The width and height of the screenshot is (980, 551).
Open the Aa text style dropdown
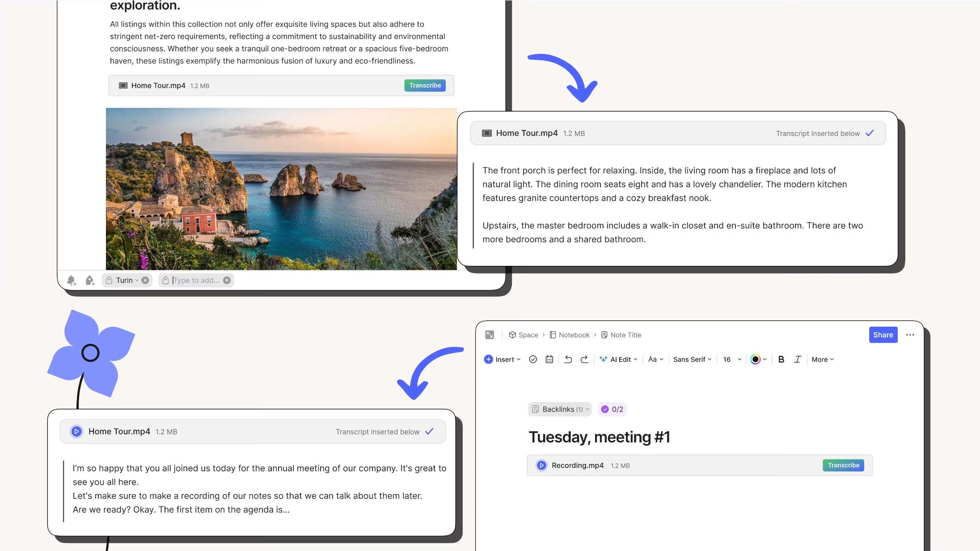tap(655, 359)
